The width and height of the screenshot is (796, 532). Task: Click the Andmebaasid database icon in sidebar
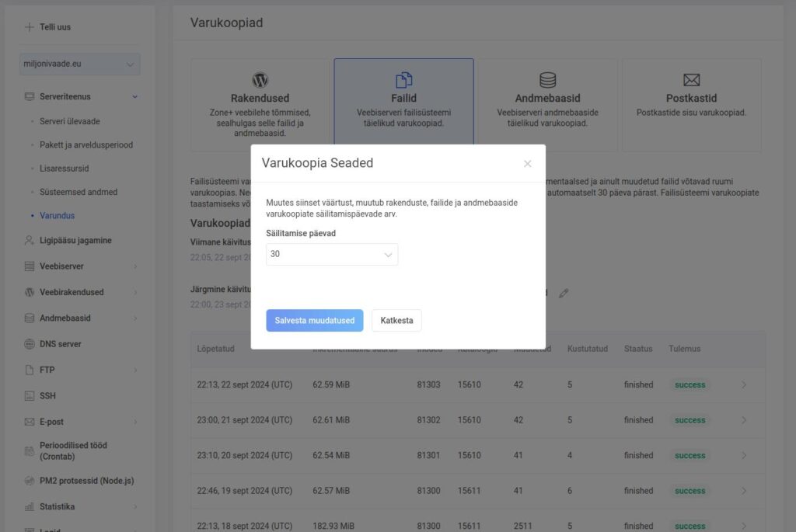pyautogui.click(x=30, y=318)
